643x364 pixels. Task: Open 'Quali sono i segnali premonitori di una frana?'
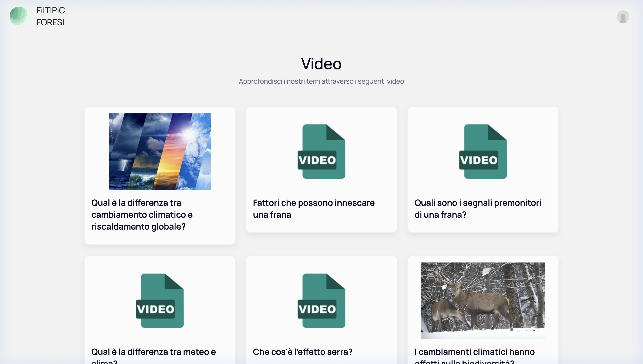(478, 209)
